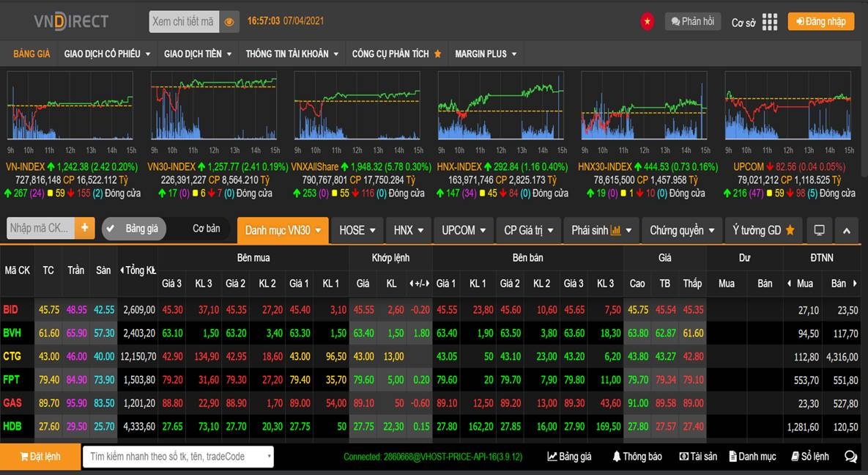Click the plus icon beside Nhập mã CK
Screen dimensions: 868x475
[x=84, y=228]
